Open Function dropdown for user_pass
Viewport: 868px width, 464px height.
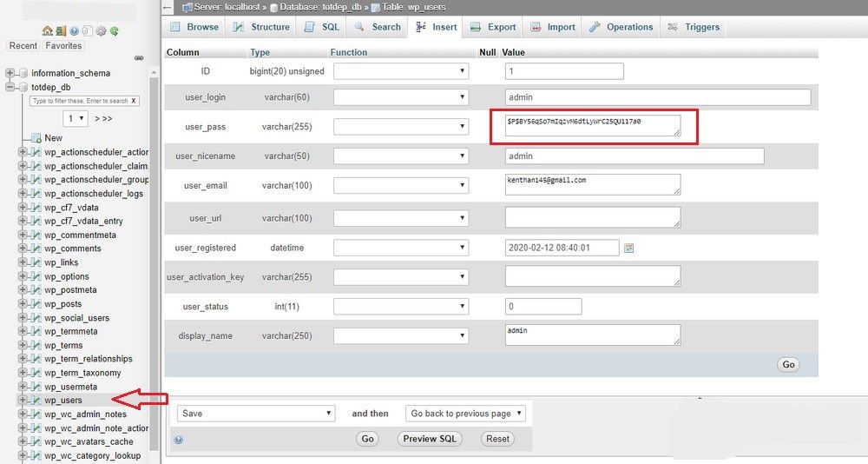tap(401, 126)
